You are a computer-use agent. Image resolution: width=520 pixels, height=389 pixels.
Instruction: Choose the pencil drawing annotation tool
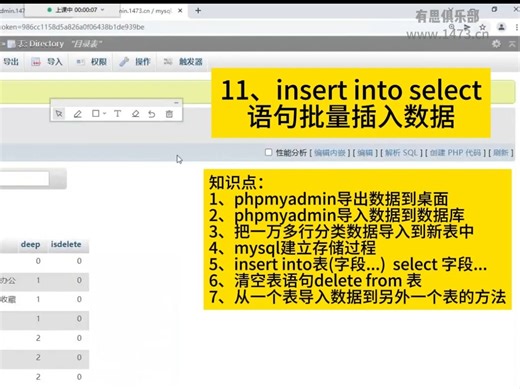click(x=77, y=114)
